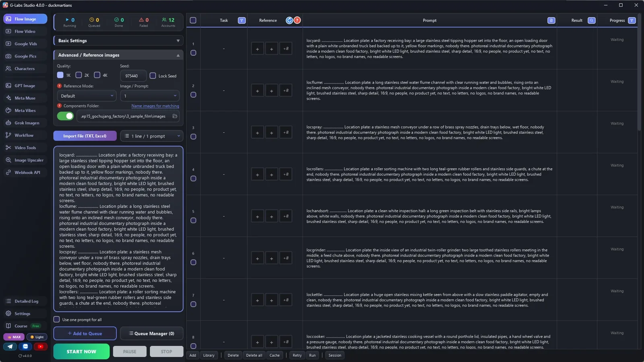Open the Telegram channel icon
This screenshot has height=362, width=644.
[10, 346]
